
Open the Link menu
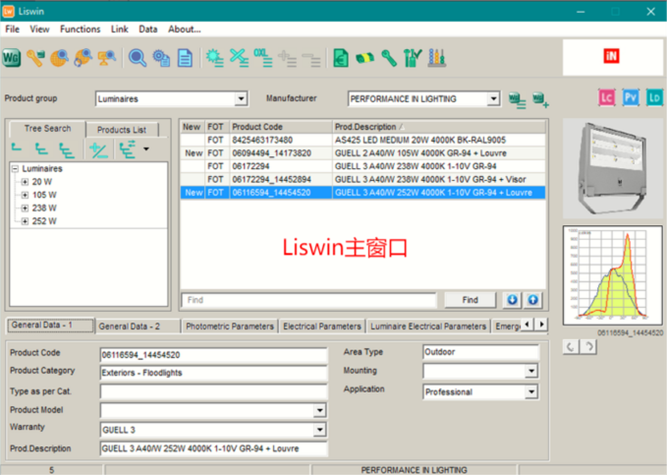[120, 29]
